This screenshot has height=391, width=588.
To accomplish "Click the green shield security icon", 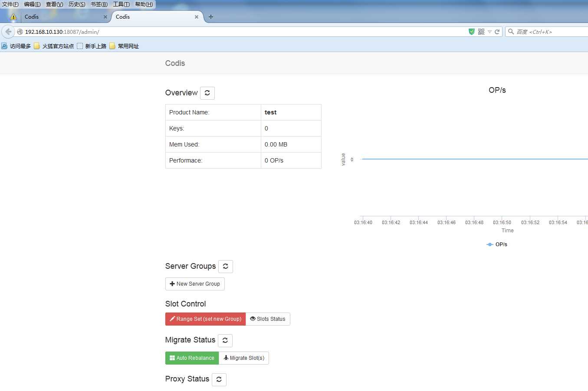I will click(472, 32).
